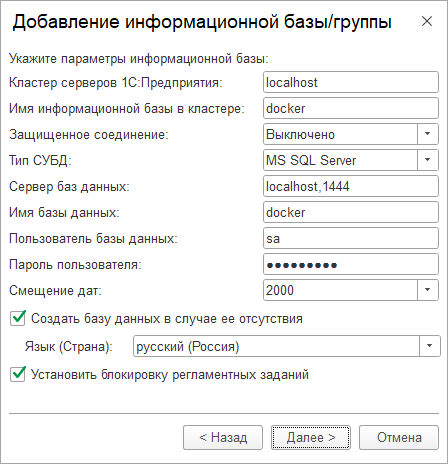Click the Далее > button

tap(311, 437)
